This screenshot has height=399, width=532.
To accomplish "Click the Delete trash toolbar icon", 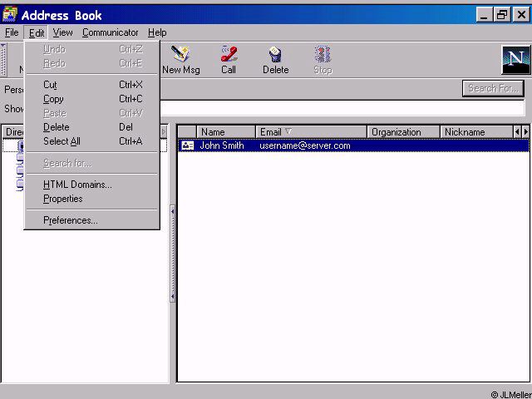I will (275, 59).
